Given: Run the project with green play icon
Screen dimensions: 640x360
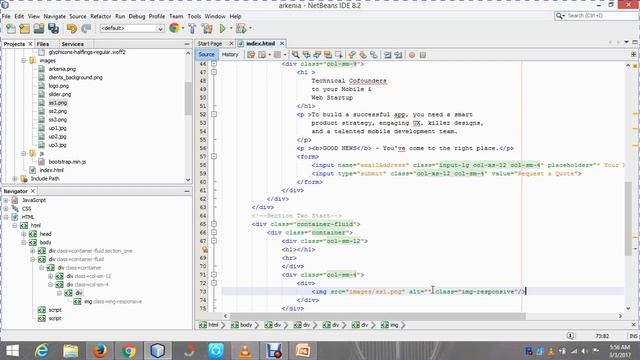Looking at the screenshot, I should 222,29.
